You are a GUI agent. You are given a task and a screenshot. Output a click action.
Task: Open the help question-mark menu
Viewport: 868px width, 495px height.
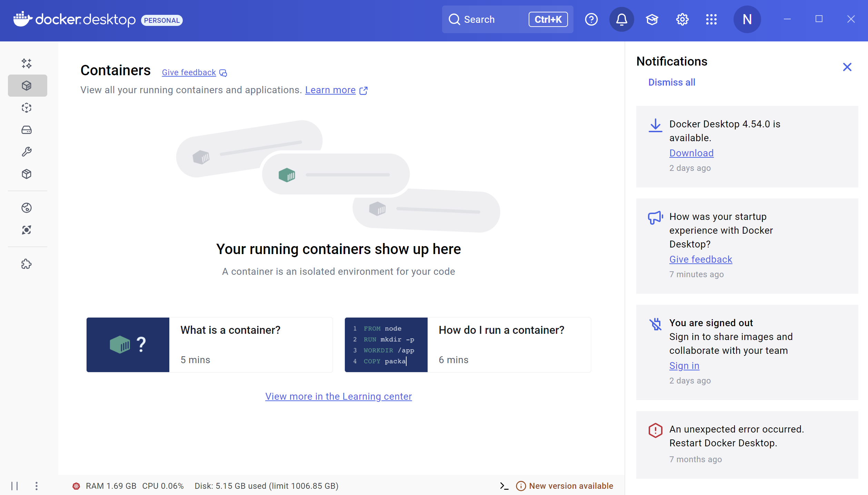click(591, 20)
